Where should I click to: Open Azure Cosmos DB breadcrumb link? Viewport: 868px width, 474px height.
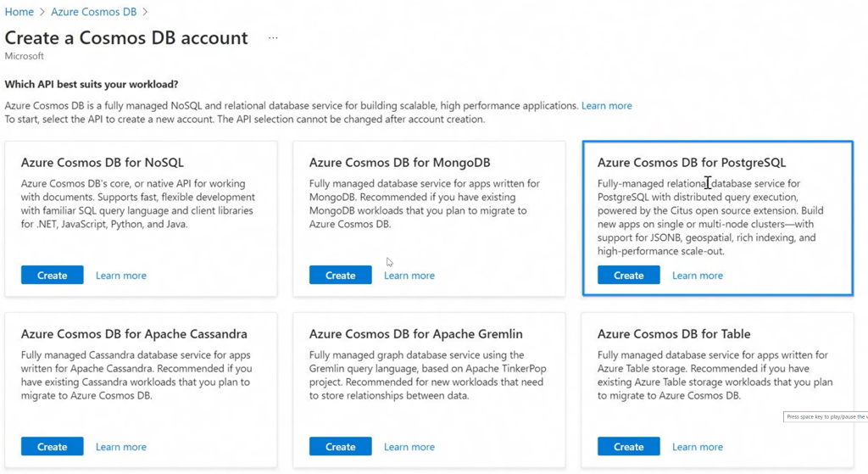coord(94,12)
